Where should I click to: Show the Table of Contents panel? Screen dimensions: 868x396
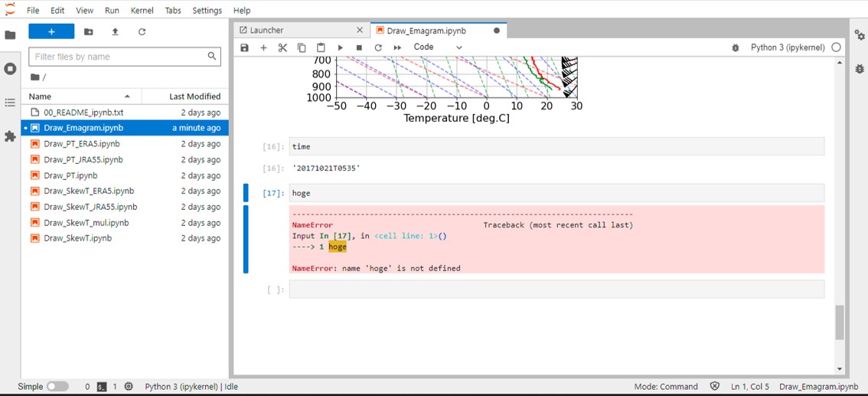tap(10, 103)
